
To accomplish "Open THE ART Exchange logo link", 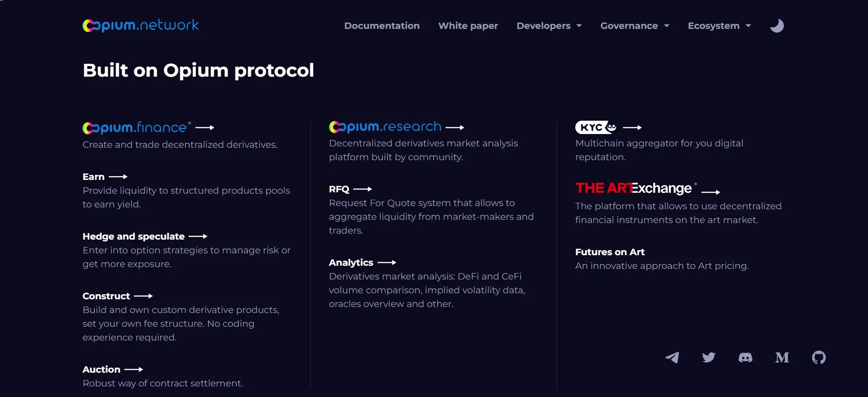I will 634,188.
